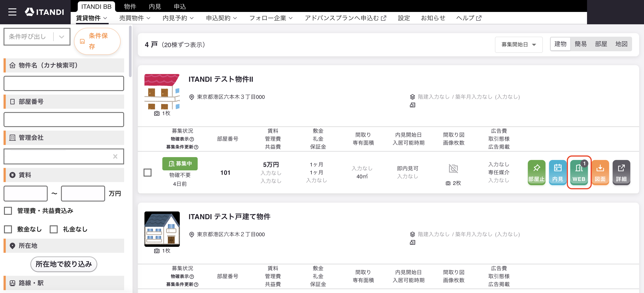Click the 部屋止 pin button for room 101
Viewport: 644px width, 293px height.
(536, 172)
